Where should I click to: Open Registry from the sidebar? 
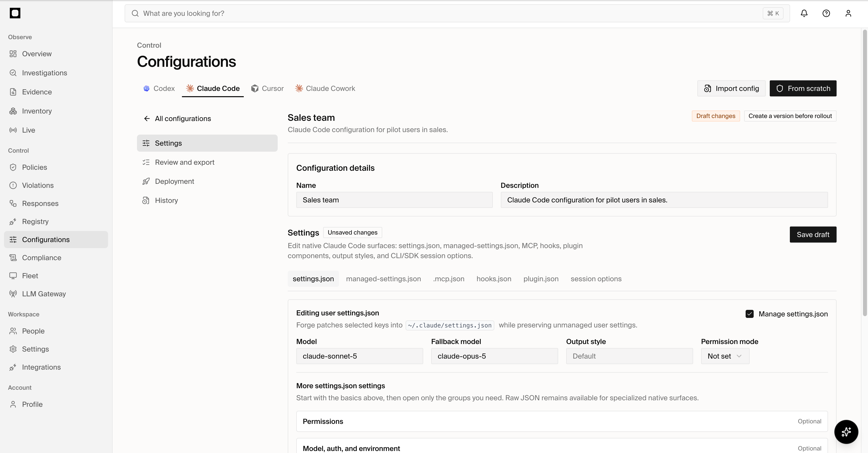[56, 222]
